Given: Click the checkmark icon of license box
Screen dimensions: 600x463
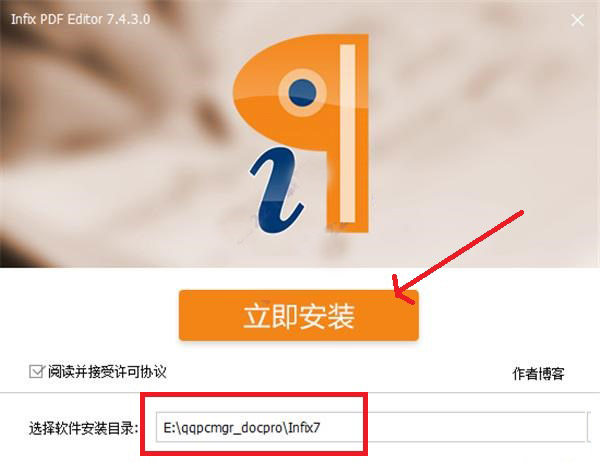Looking at the screenshot, I should (x=37, y=371).
